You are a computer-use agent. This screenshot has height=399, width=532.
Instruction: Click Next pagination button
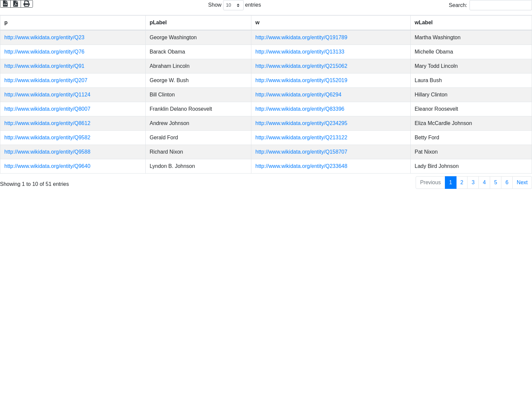coord(522,183)
